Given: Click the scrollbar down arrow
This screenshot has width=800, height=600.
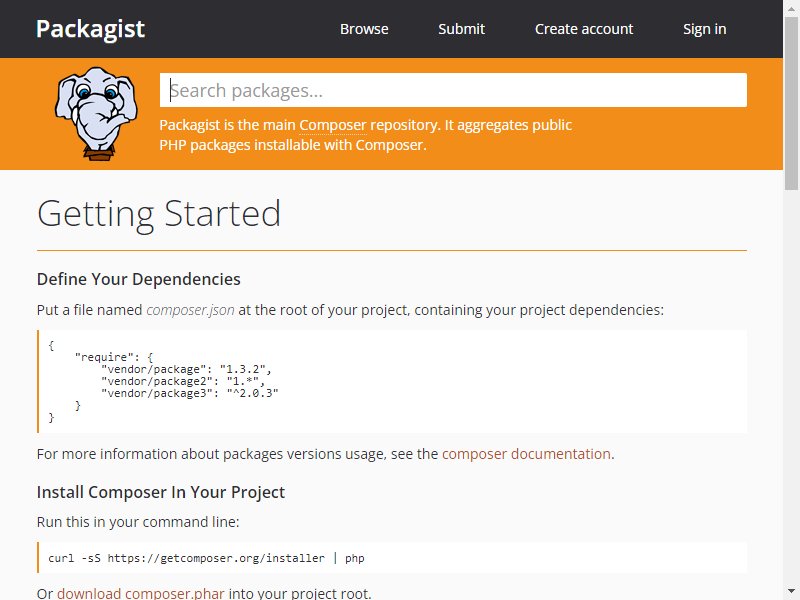Looking at the screenshot, I should point(791,592).
